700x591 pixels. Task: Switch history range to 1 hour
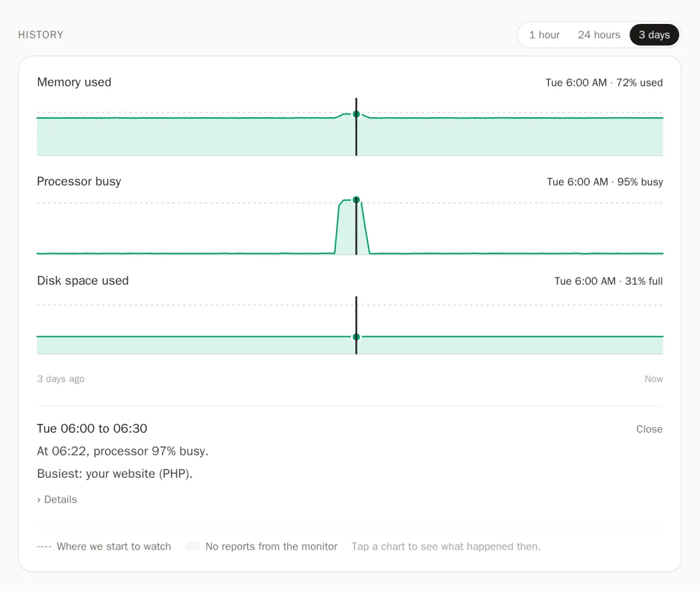544,35
